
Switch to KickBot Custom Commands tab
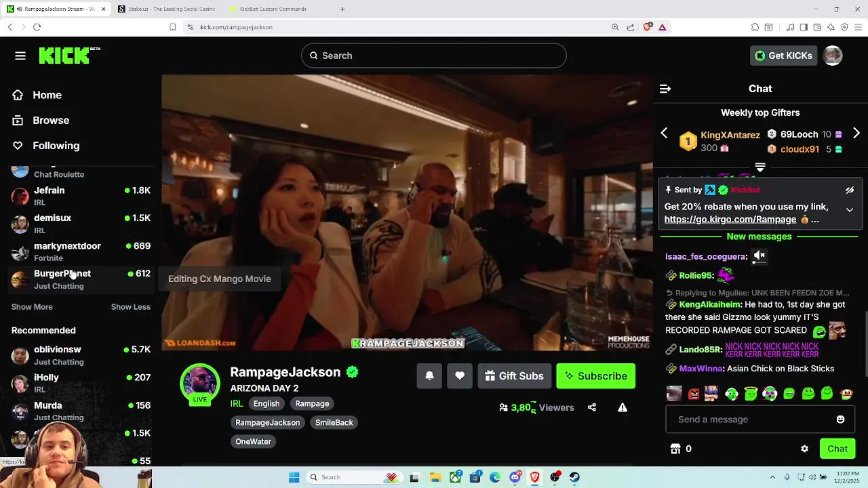tap(277, 9)
